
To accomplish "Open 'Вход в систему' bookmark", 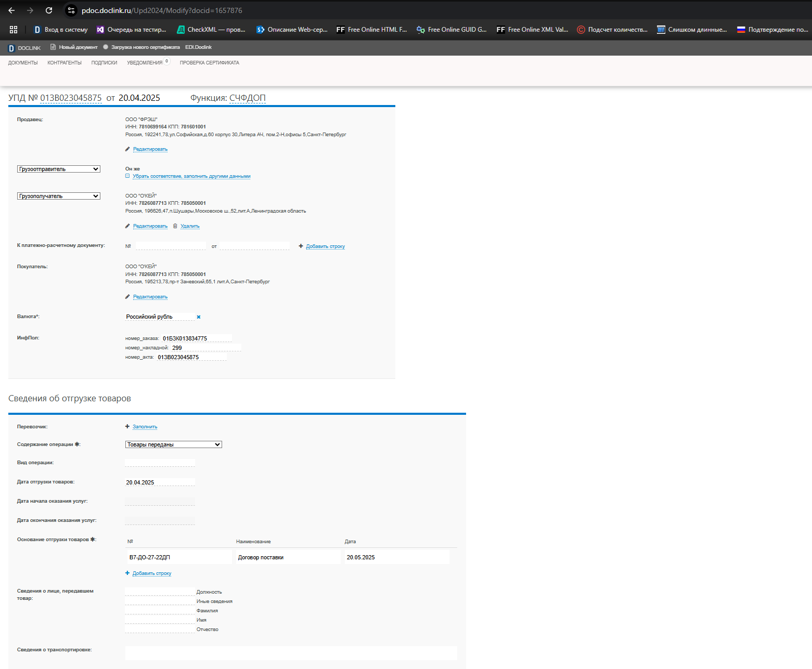I will (x=60, y=30).
